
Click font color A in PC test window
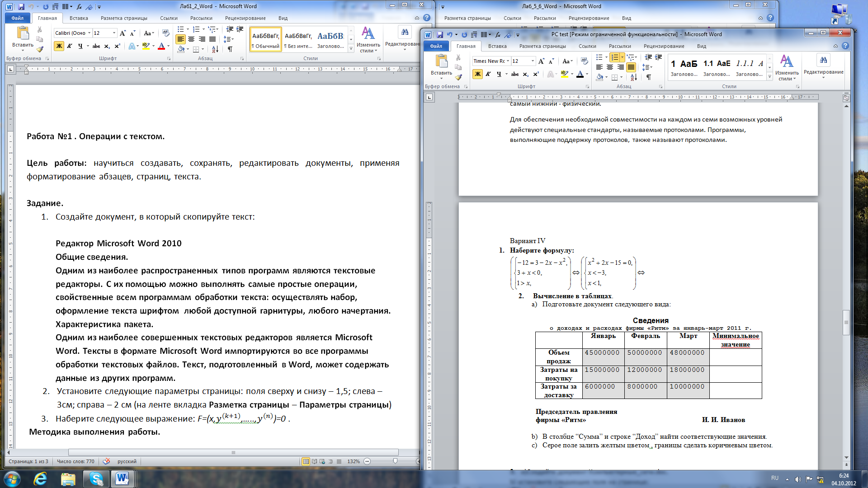[580, 74]
